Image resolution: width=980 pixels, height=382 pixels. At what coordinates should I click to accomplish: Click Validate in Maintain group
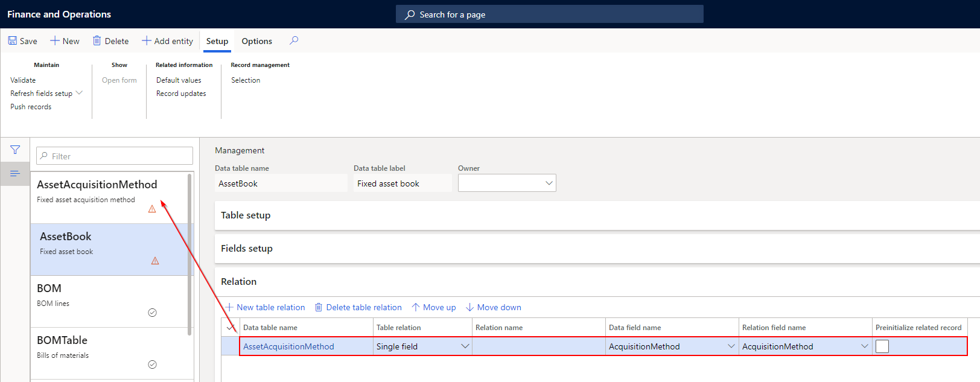click(23, 80)
